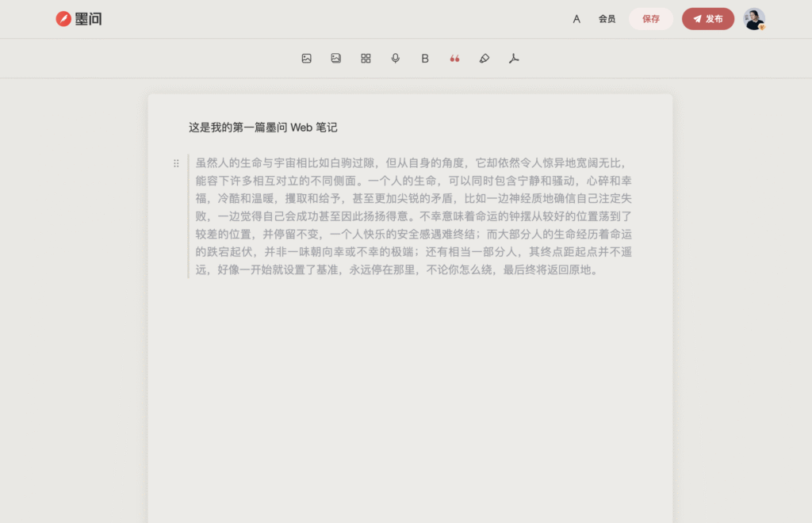Insert a single image from toolbar
The image size is (812, 523).
(306, 59)
